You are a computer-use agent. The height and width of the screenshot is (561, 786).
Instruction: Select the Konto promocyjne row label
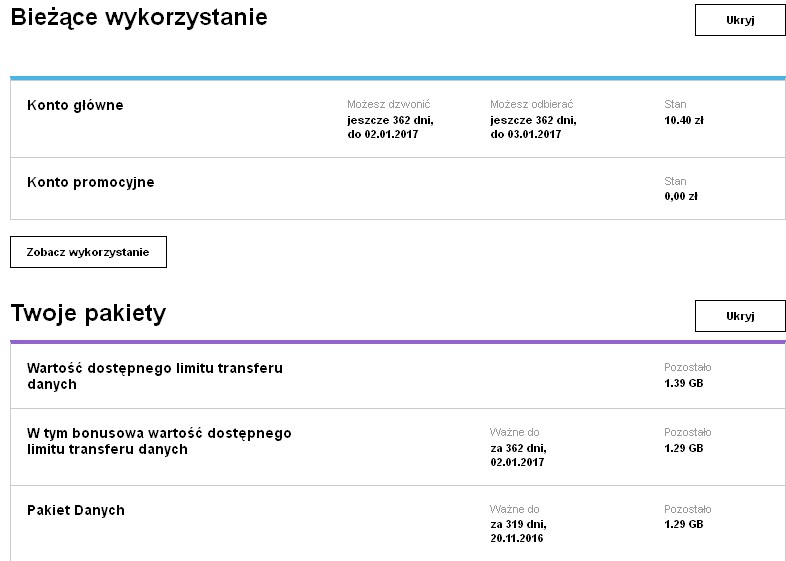pos(91,182)
